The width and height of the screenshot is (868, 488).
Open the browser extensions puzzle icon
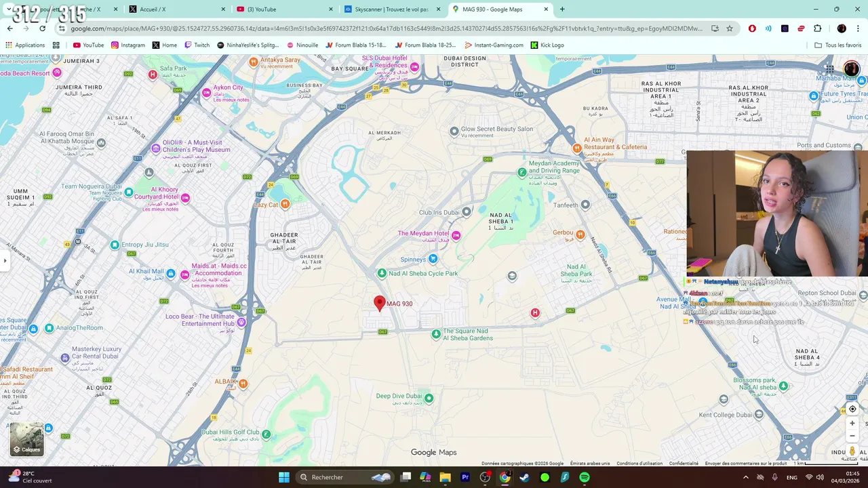[817, 28]
